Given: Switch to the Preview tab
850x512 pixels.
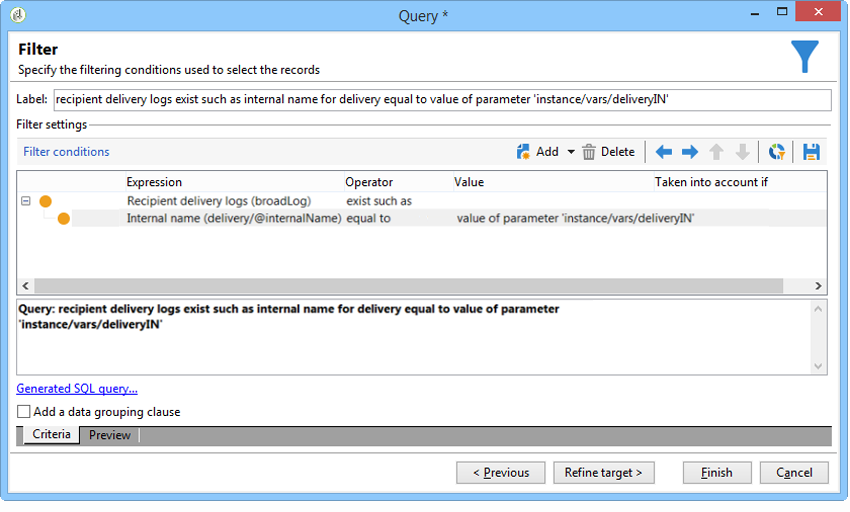Looking at the screenshot, I should pyautogui.click(x=110, y=435).
